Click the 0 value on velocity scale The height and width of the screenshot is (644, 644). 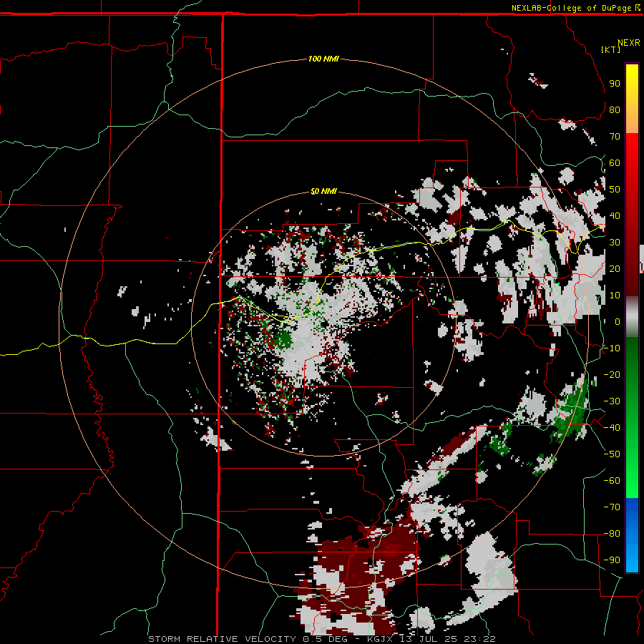coord(618,322)
